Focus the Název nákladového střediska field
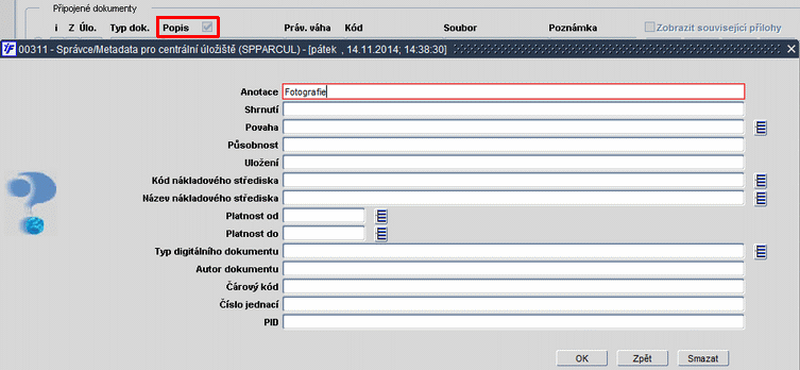Screen dimensions: 800x370 [x=513, y=198]
